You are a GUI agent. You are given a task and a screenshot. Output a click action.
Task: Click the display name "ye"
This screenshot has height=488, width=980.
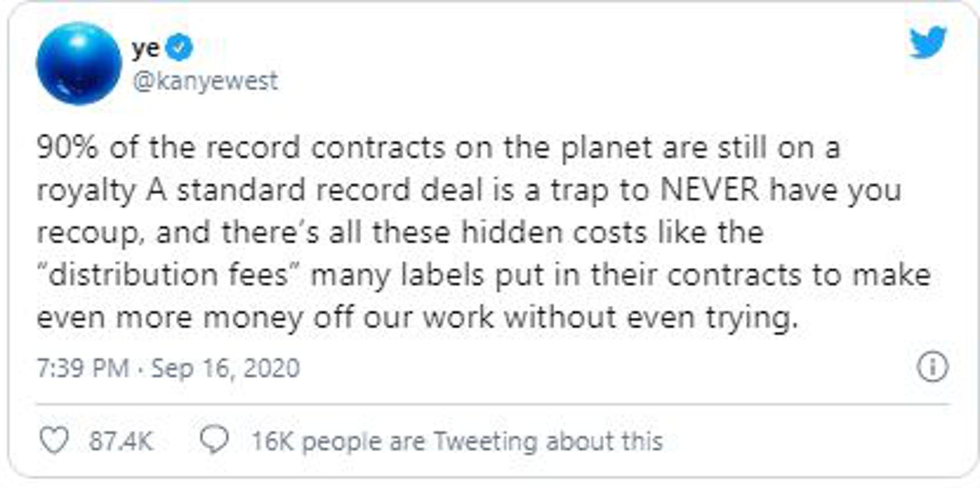[x=145, y=47]
